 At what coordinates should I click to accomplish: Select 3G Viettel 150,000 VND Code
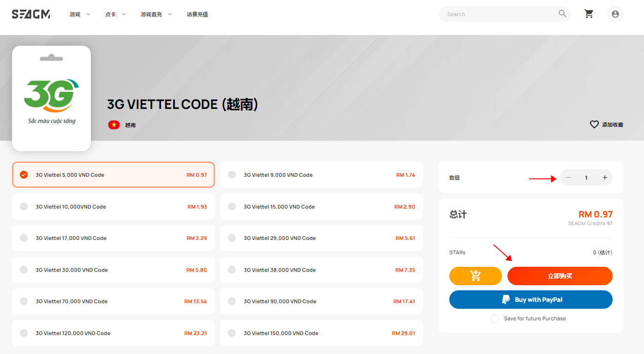[322, 333]
